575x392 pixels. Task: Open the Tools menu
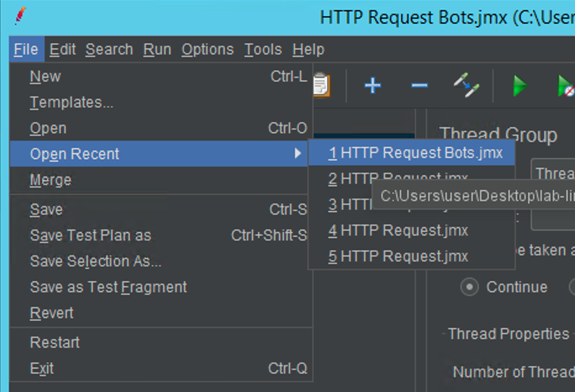(263, 49)
